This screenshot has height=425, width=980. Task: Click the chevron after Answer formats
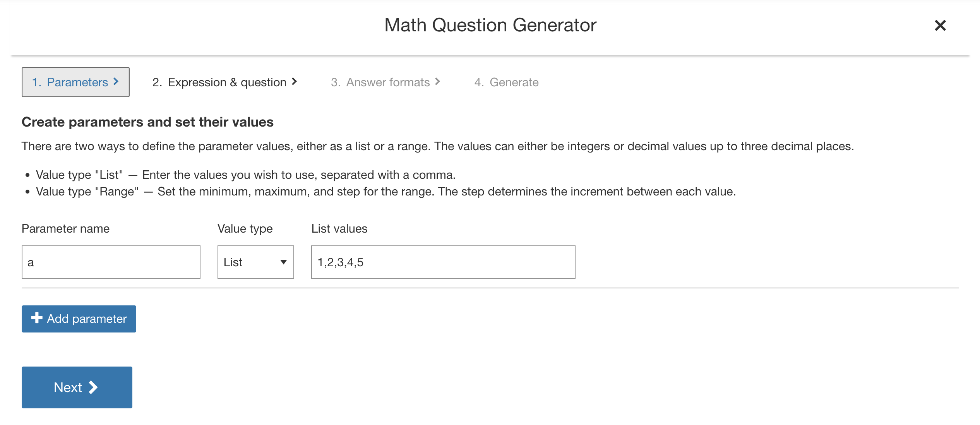pos(438,82)
